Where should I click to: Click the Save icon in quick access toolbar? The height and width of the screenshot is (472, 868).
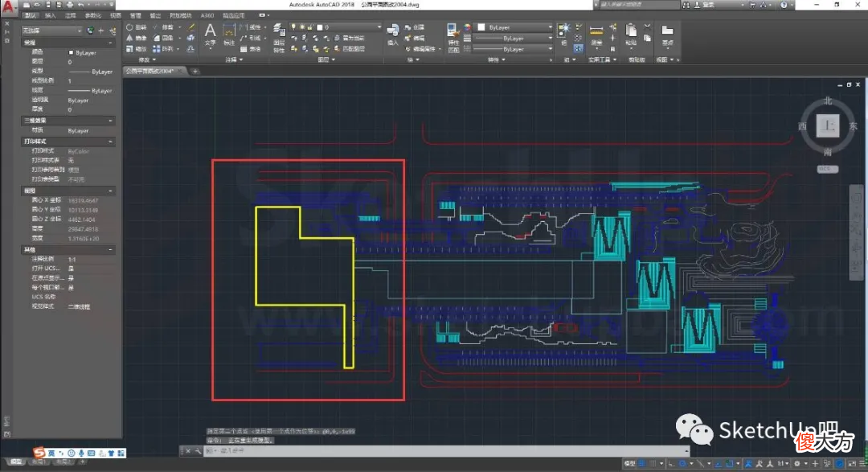48,5
